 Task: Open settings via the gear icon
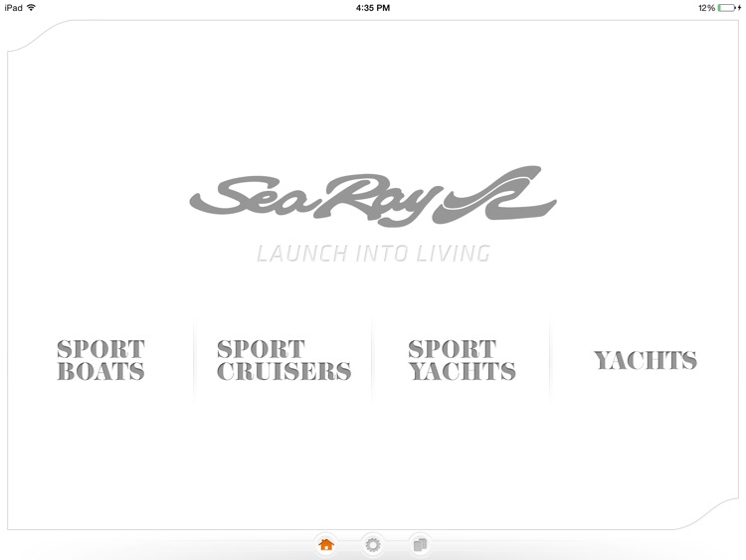coord(373,544)
